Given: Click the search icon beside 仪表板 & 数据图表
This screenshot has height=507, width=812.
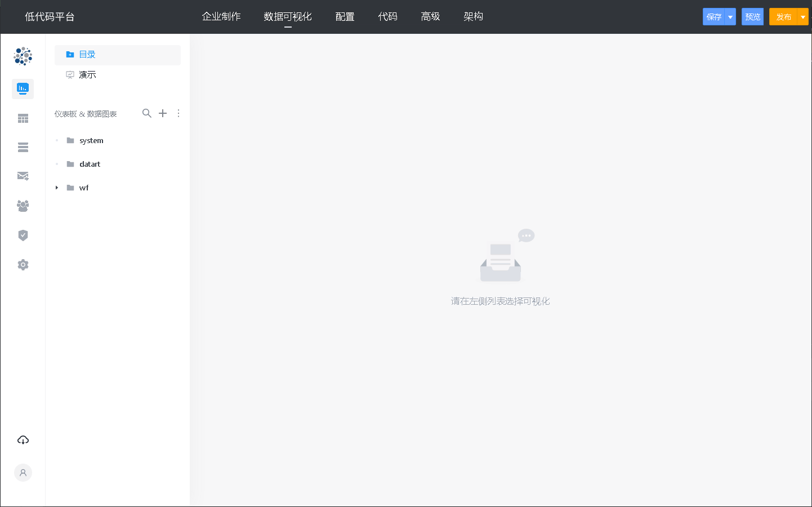Looking at the screenshot, I should coord(147,113).
